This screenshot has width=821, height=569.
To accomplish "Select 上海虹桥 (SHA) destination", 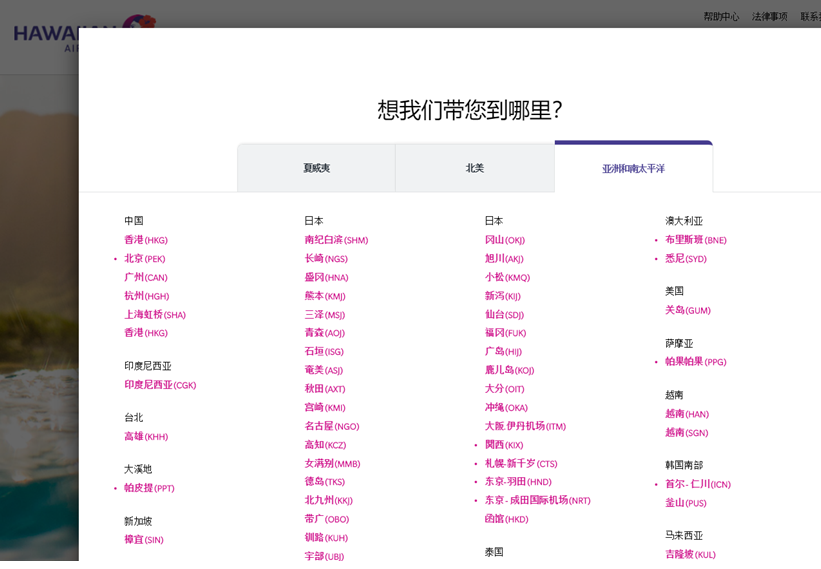I will [x=155, y=315].
